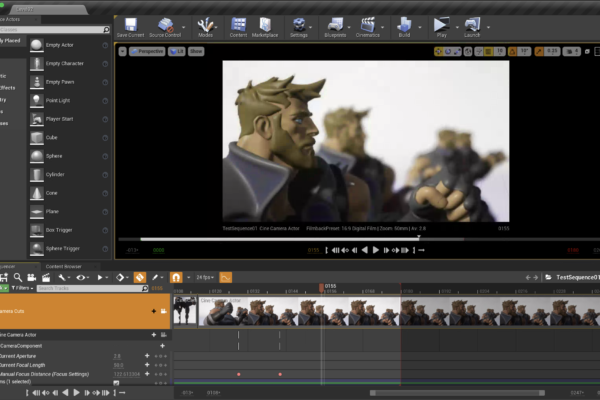Open the camera speed setting
600x400 pixels.
[x=572, y=51]
